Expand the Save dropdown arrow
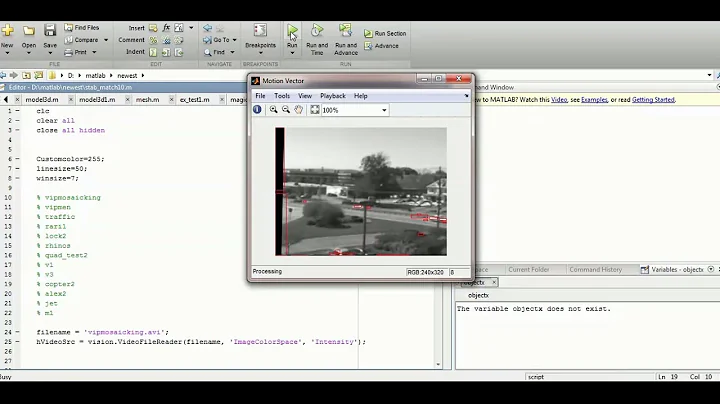Viewport: 720px width, 404px height. pyautogui.click(x=50, y=53)
